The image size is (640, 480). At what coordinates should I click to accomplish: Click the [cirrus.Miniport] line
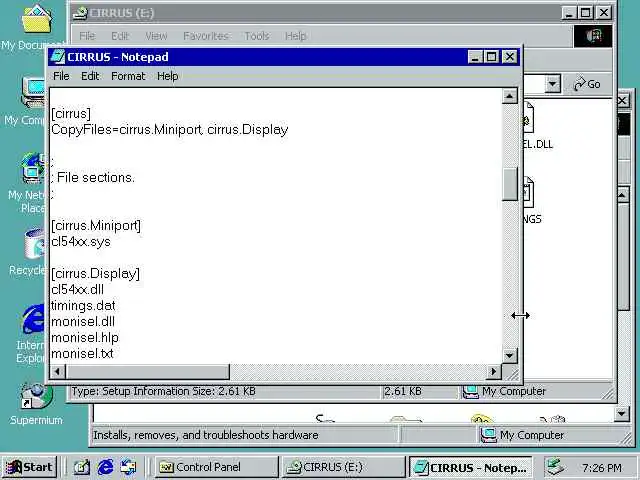[96, 226]
